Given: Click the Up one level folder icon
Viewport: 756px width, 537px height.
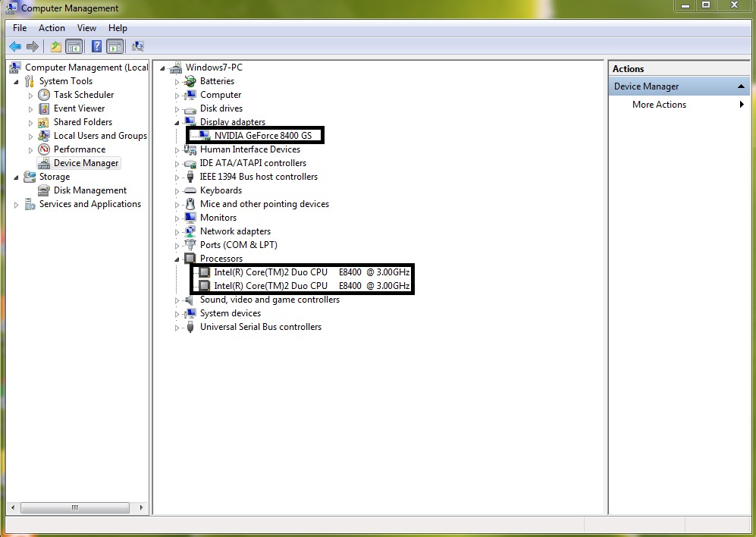Looking at the screenshot, I should point(56,47).
